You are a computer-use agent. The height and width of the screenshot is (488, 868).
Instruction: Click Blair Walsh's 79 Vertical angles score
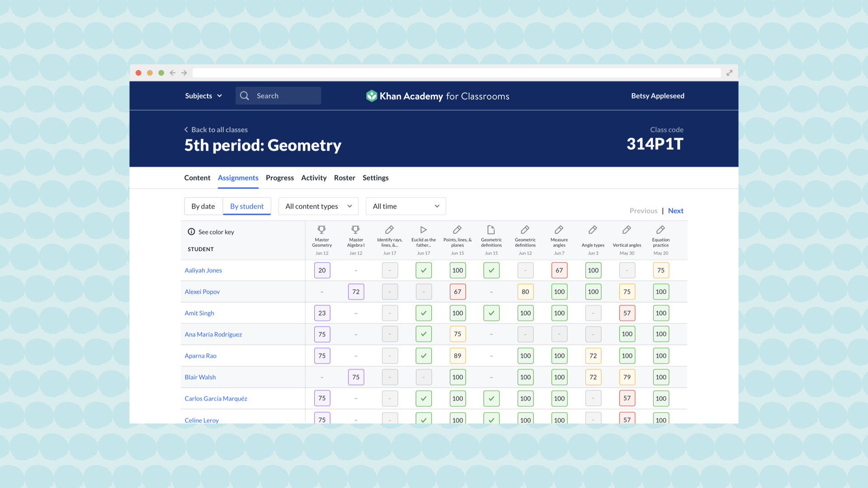pyautogui.click(x=627, y=377)
